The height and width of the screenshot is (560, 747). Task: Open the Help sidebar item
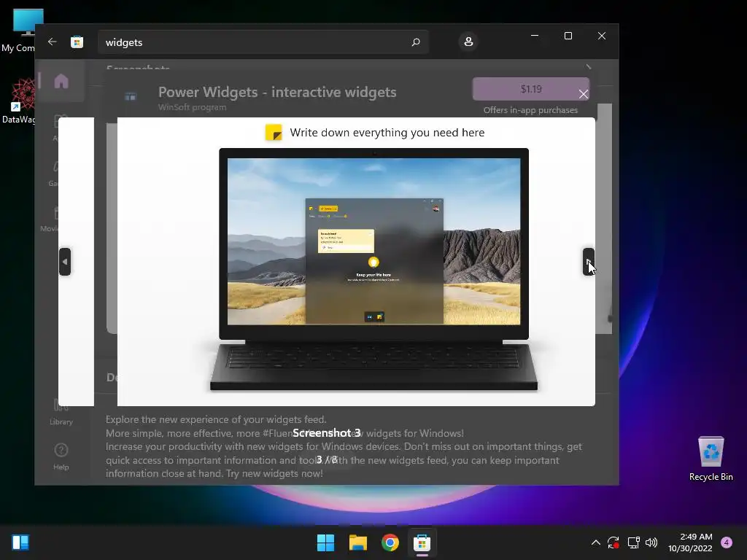pyautogui.click(x=61, y=456)
